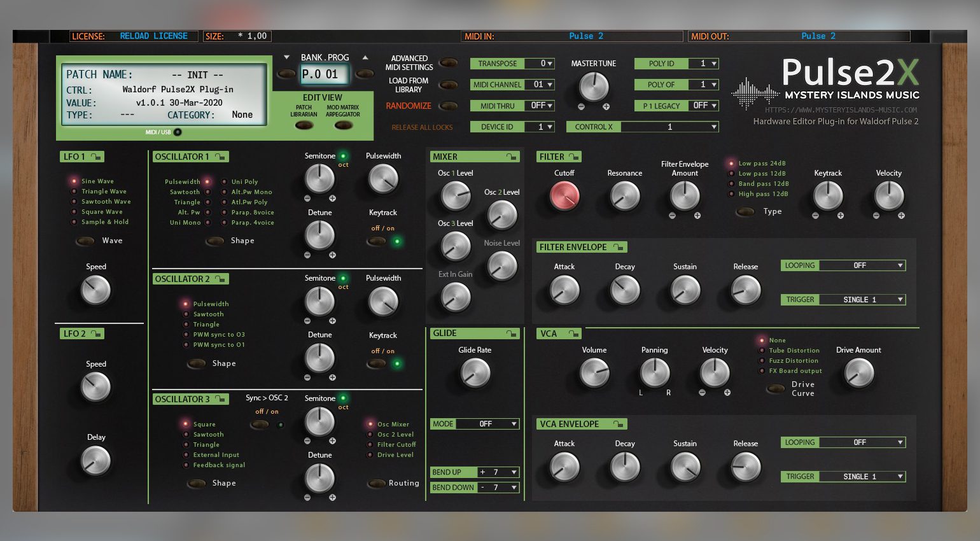Viewport: 980px width, 541px height.
Task: Toggle Oscillator 2 Keytrack off/on switch
Action: tap(377, 363)
